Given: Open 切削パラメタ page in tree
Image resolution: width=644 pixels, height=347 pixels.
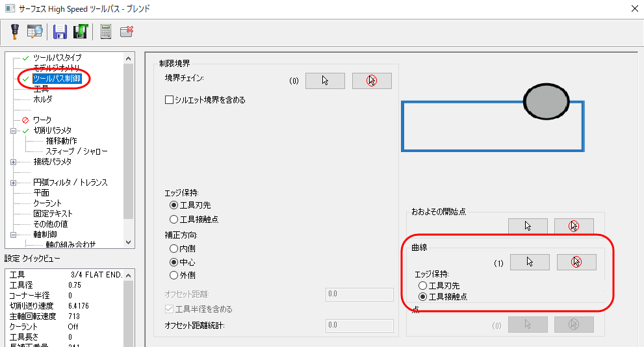Looking at the screenshot, I should click(x=52, y=131).
